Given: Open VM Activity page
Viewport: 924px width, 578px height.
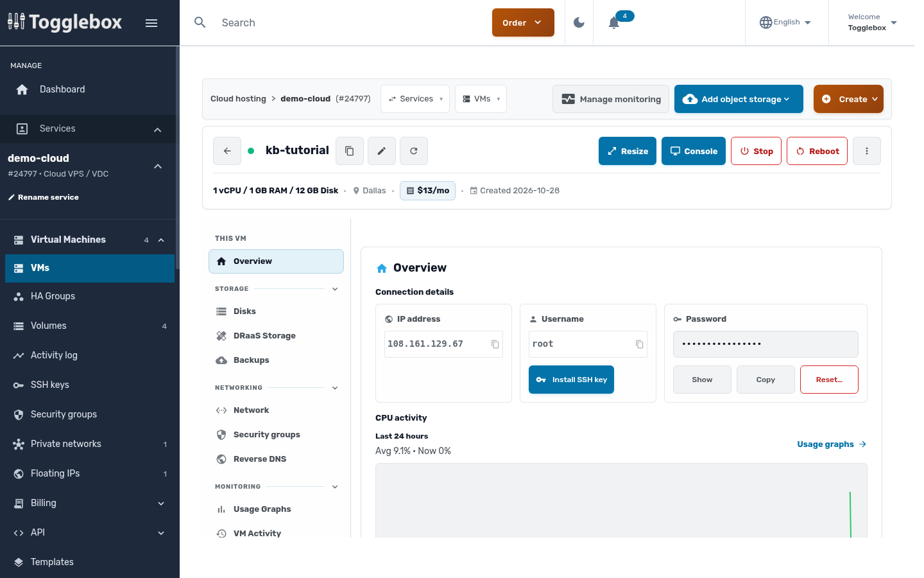Looking at the screenshot, I should (x=276, y=533).
